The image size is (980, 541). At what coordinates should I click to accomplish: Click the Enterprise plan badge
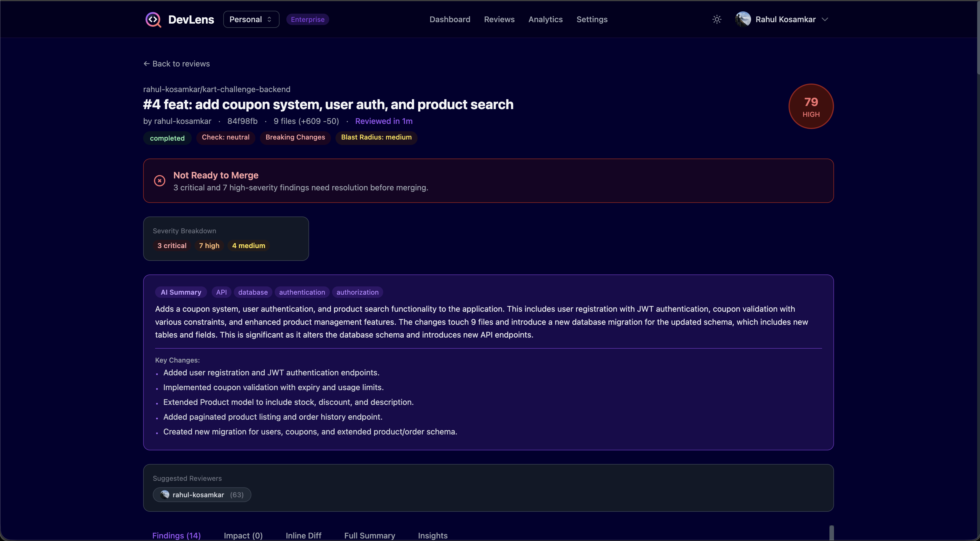307,19
